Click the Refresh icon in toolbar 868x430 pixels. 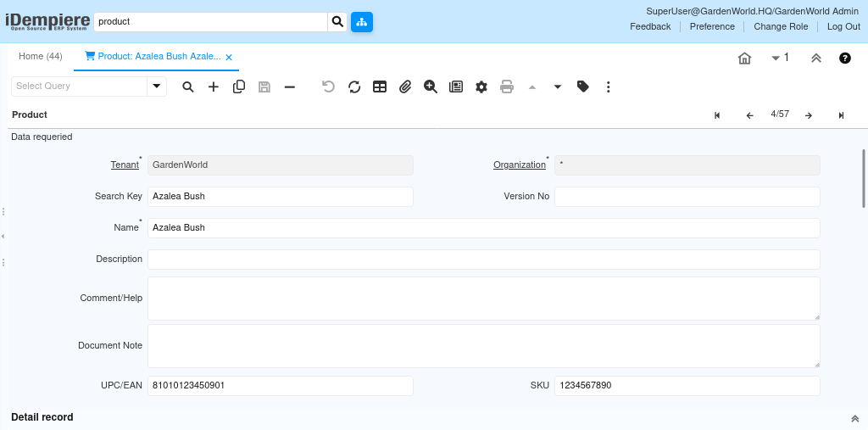pyautogui.click(x=354, y=87)
